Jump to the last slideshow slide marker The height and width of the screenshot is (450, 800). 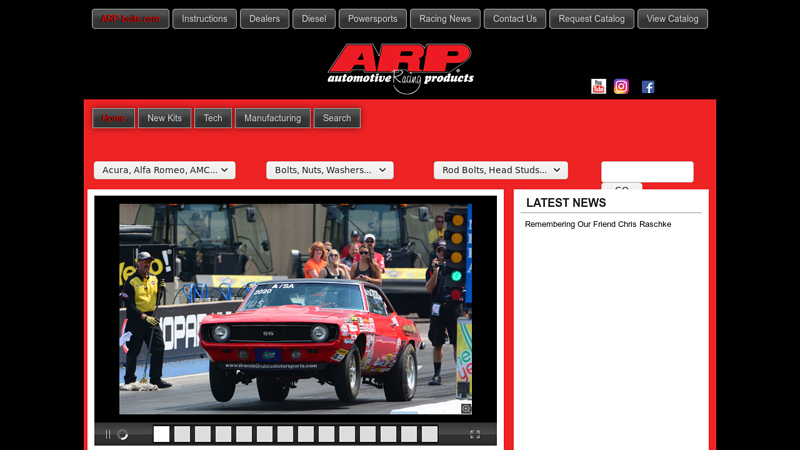point(429,434)
